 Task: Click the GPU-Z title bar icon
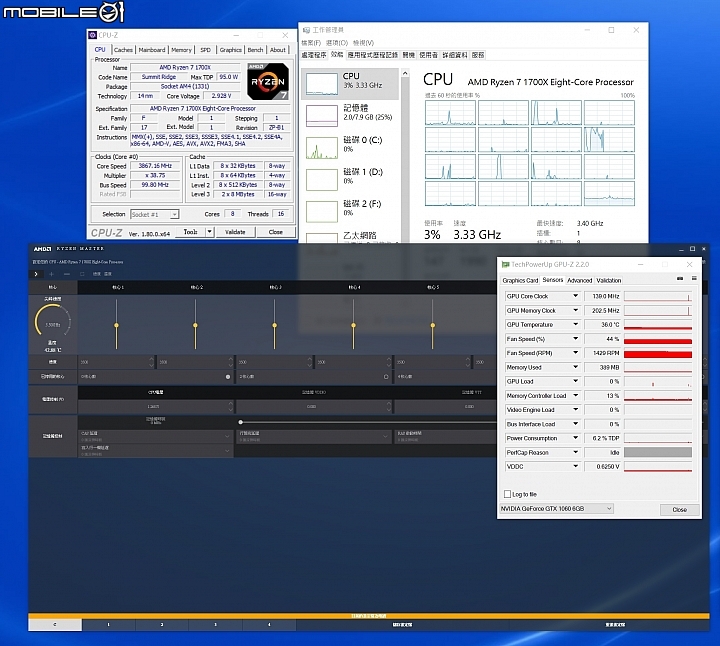(x=506, y=264)
